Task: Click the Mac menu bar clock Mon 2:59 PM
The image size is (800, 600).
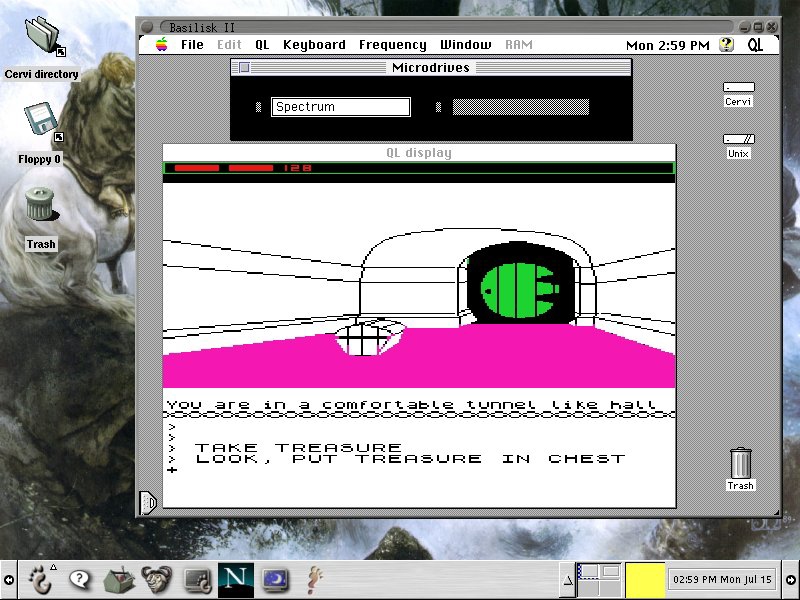Action: pyautogui.click(x=667, y=45)
